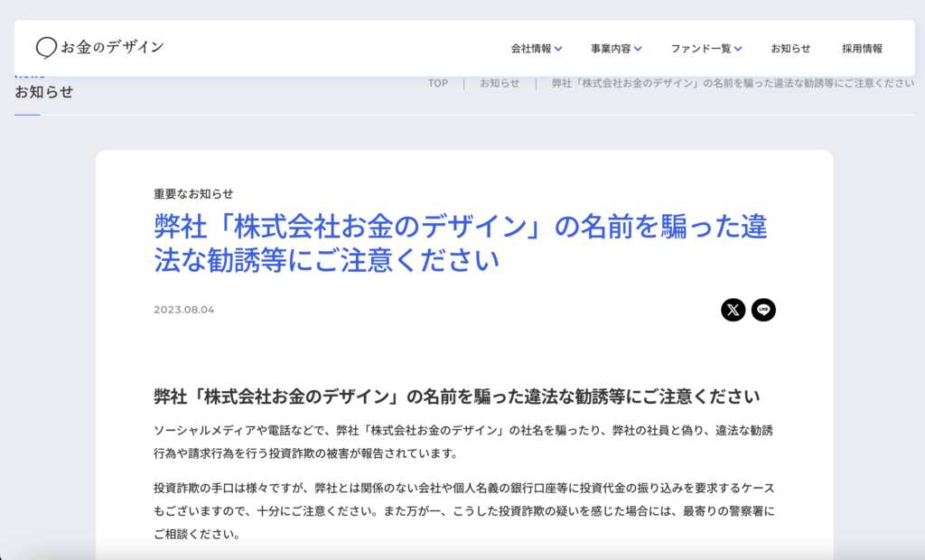
Task: Go to お知らせ in the navigation bar
Action: coord(790,49)
